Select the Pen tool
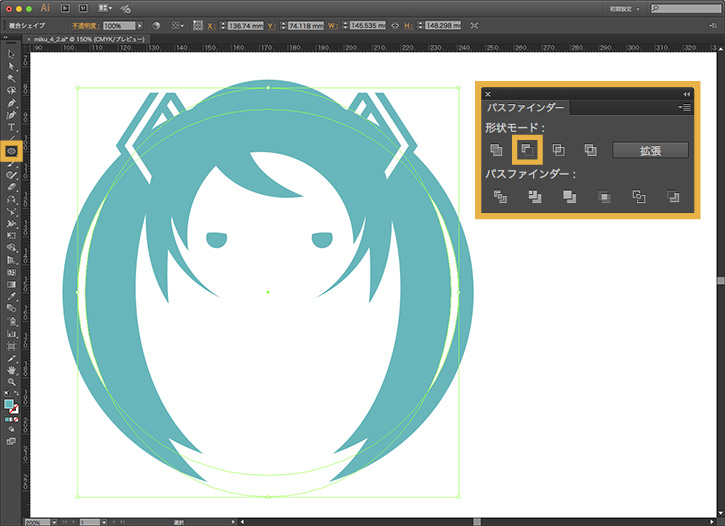The image size is (725, 526). (x=12, y=103)
